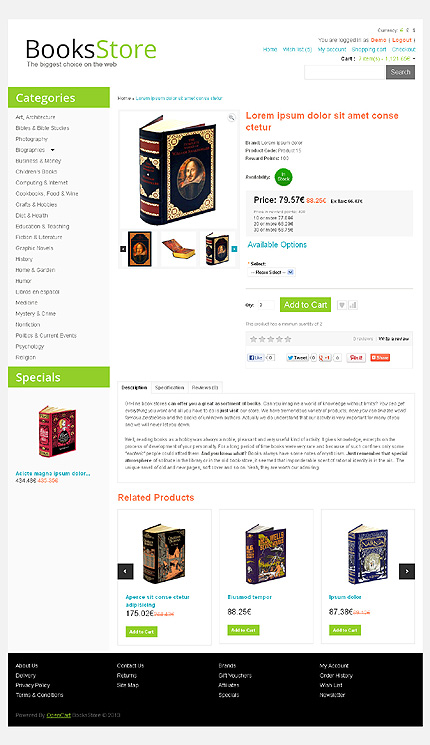Open the Please Select options dropdown
This screenshot has width=430, height=745.
(x=271, y=272)
